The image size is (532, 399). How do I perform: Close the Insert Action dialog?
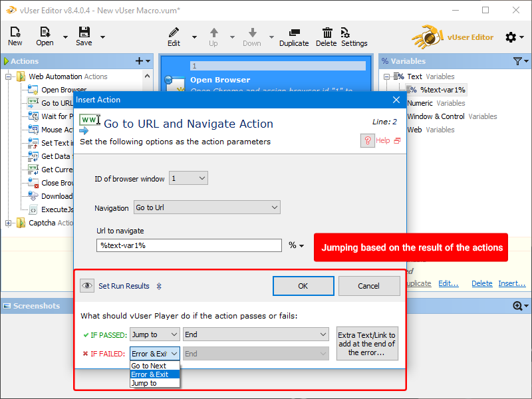point(396,100)
